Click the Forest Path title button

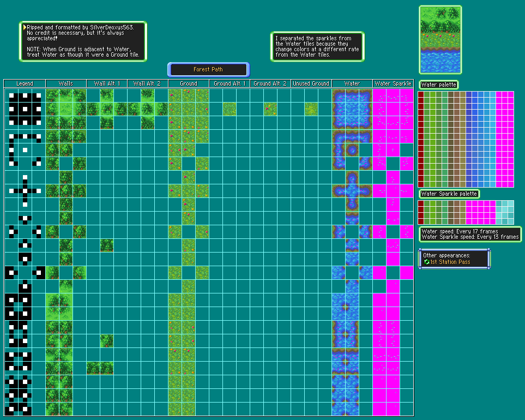coord(209,70)
